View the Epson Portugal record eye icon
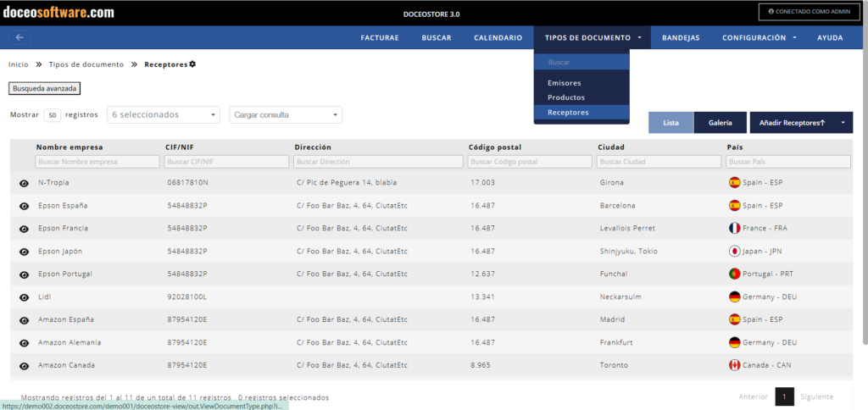The height and width of the screenshot is (410, 868). click(24, 274)
